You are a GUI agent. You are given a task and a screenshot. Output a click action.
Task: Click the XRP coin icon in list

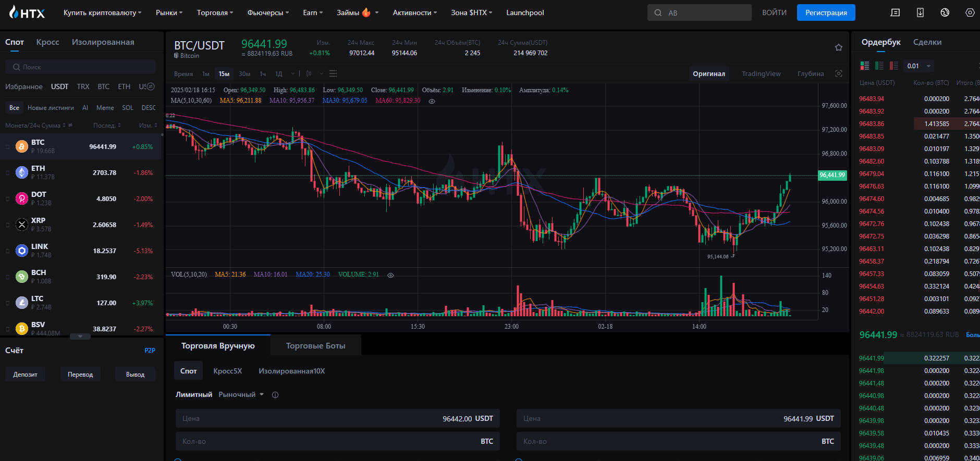coord(22,225)
